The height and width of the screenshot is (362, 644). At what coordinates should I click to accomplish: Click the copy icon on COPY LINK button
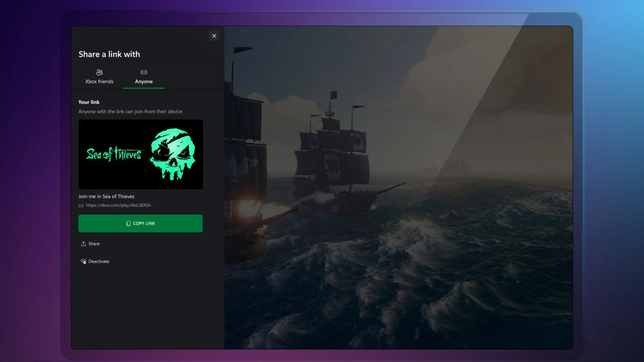[x=128, y=223]
